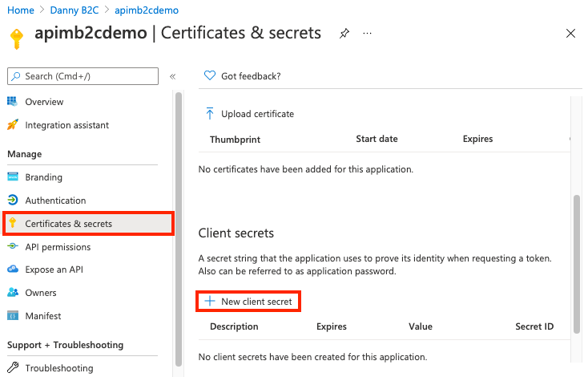Screen dimensions: 588x377
Task: Click the Overview grid icon in sidebar
Action: pos(12,102)
